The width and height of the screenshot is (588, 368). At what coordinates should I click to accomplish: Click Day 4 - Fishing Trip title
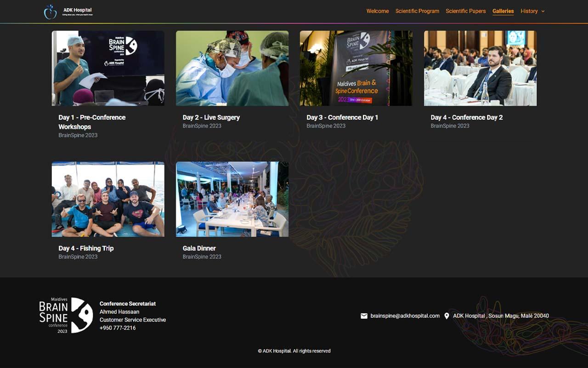(86, 248)
